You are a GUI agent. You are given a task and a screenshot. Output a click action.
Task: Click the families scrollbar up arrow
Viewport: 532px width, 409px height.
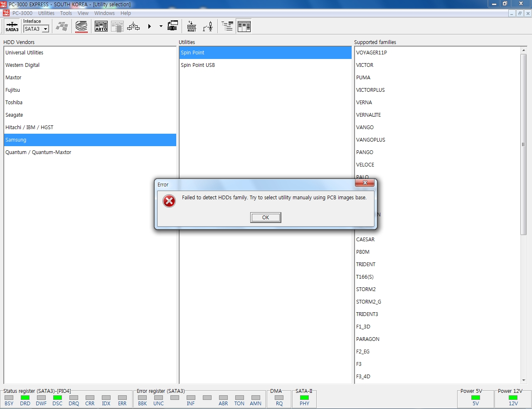point(523,50)
